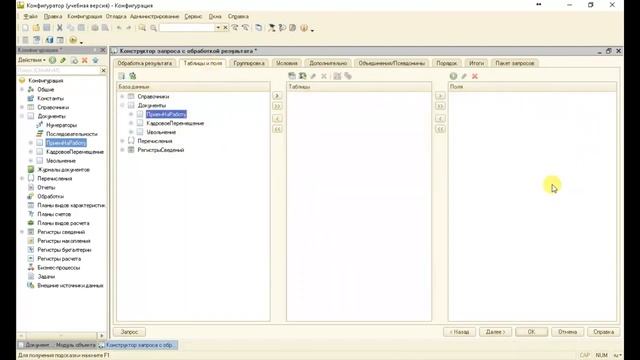
Task: Click the Назад button
Action: [x=459, y=332]
